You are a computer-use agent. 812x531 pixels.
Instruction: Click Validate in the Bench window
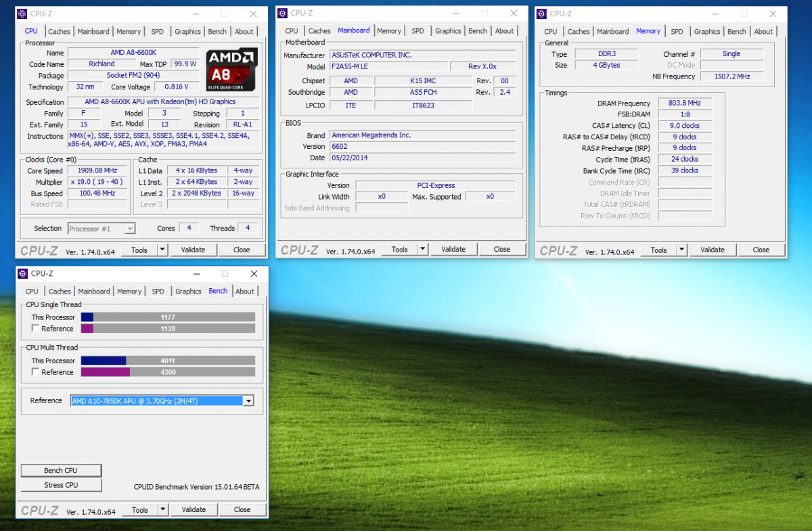pyautogui.click(x=194, y=509)
